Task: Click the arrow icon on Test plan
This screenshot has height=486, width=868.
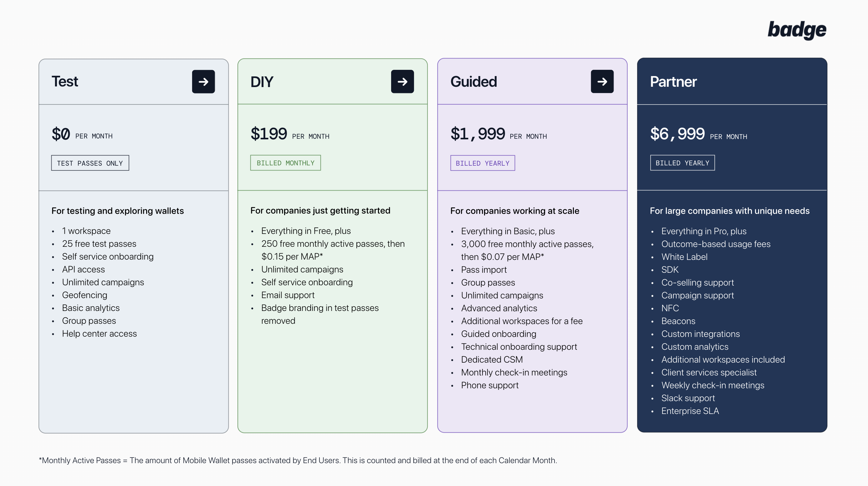Action: [203, 82]
